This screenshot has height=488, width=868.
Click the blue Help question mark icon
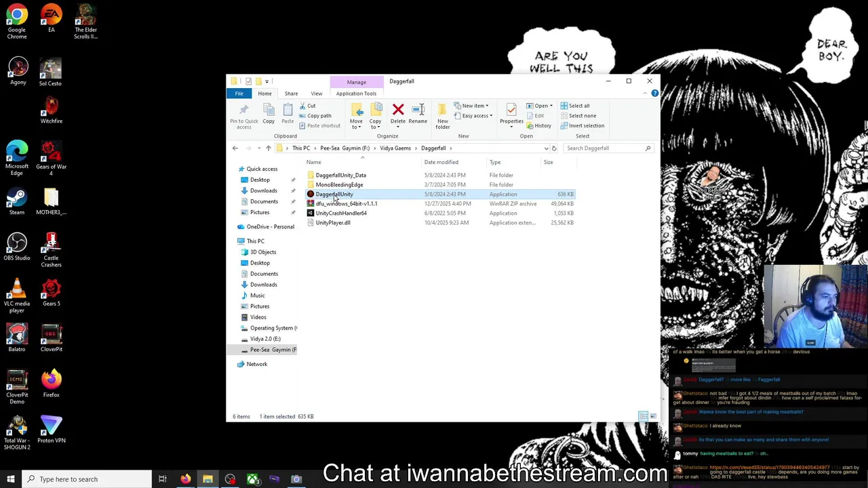point(654,94)
